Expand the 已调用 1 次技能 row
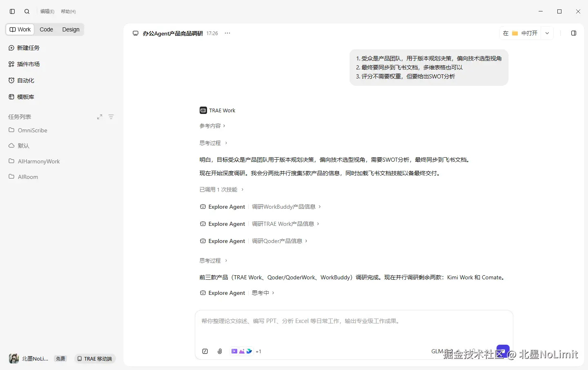The height and width of the screenshot is (370, 588). coord(221,189)
